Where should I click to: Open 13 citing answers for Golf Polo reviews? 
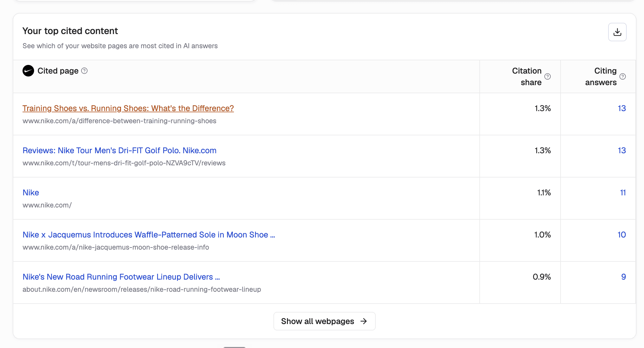[622, 150]
